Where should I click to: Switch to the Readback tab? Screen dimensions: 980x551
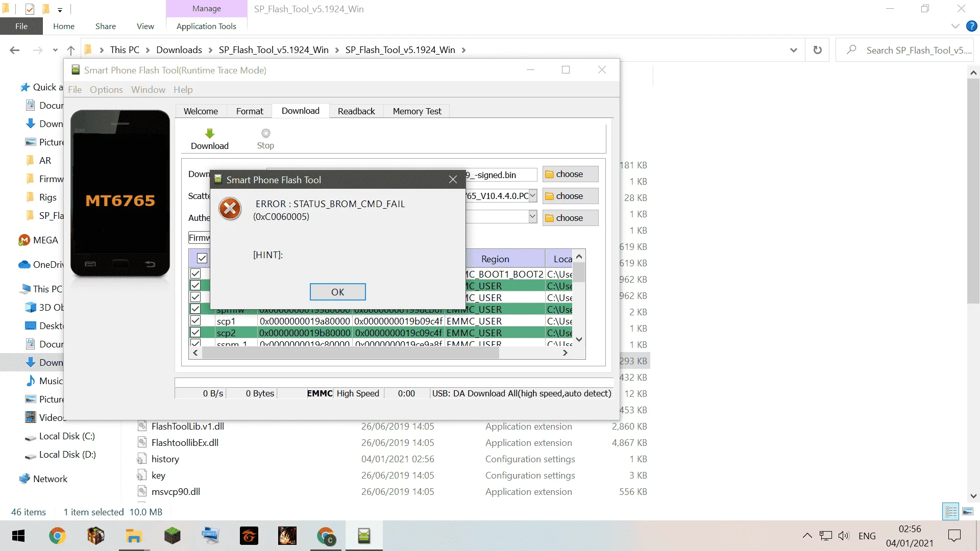[356, 111]
